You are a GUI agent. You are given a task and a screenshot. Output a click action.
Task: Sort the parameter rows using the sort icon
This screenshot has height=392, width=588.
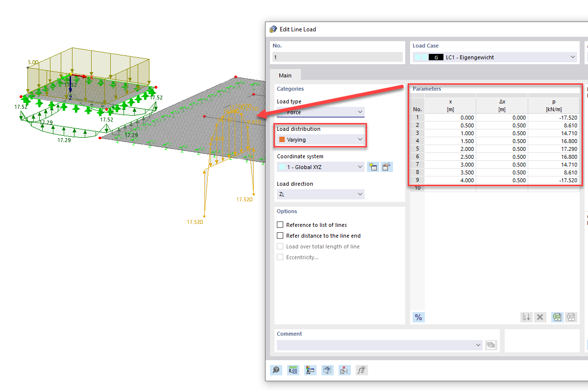[x=526, y=317]
